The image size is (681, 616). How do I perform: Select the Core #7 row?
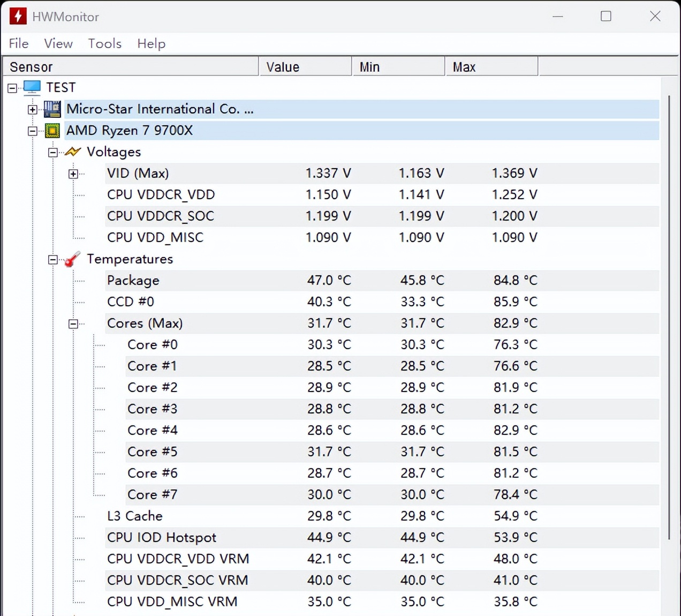click(392, 495)
